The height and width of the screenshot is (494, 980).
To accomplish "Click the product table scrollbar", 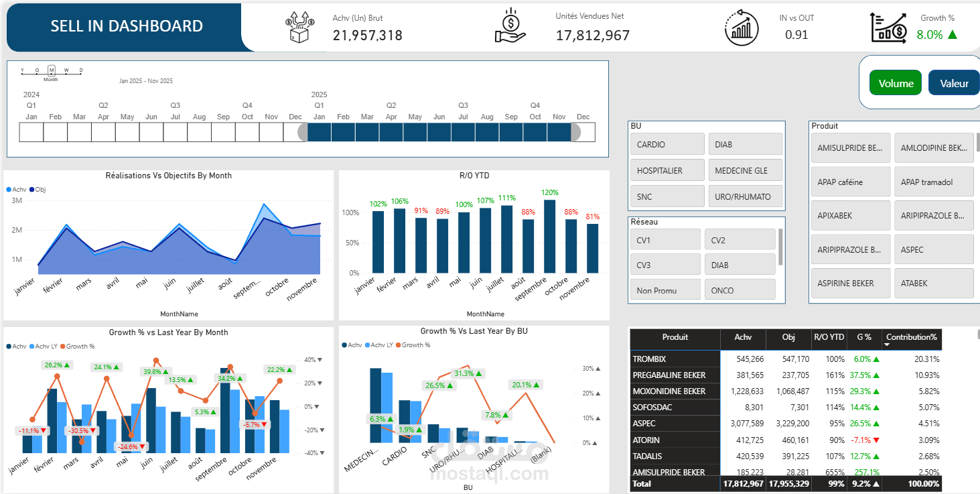I will point(977,334).
